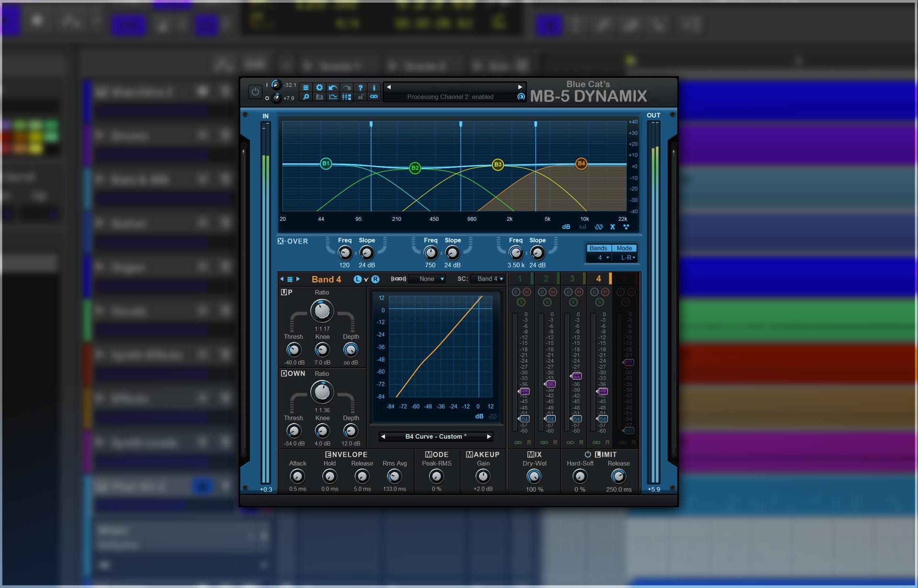
Task: Click band 1 link chain icon
Action: (x=518, y=443)
